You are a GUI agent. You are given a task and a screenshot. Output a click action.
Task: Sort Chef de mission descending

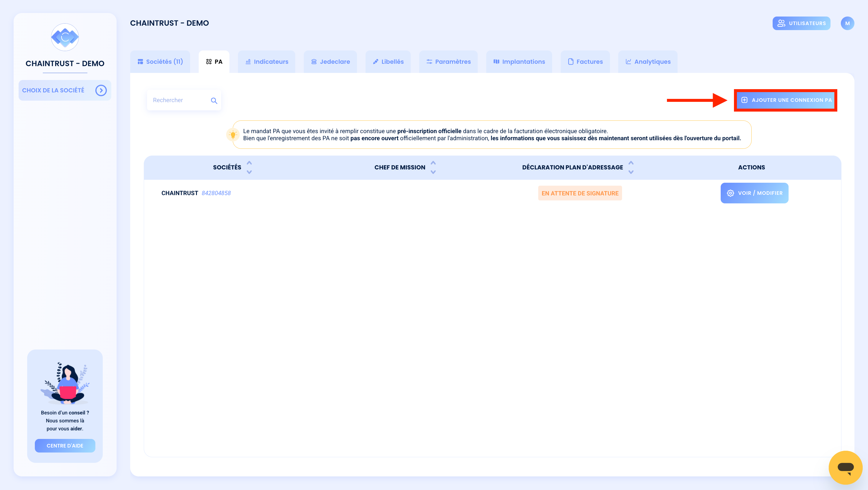tap(433, 172)
